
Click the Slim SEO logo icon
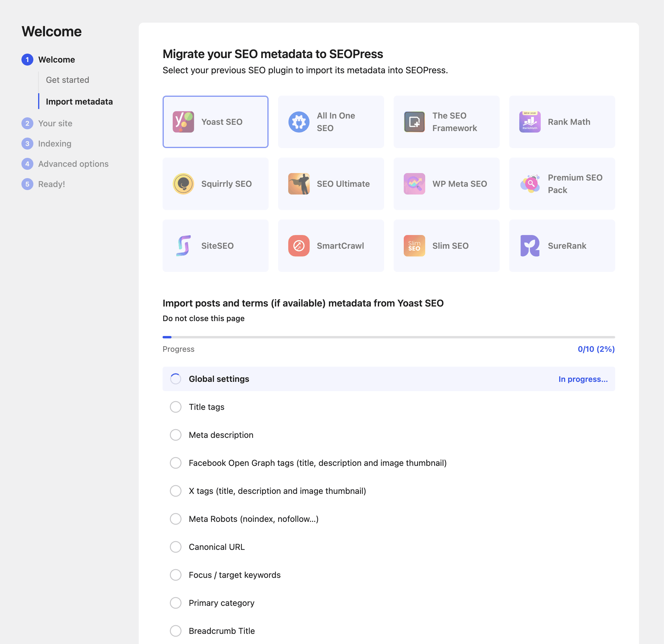(414, 246)
